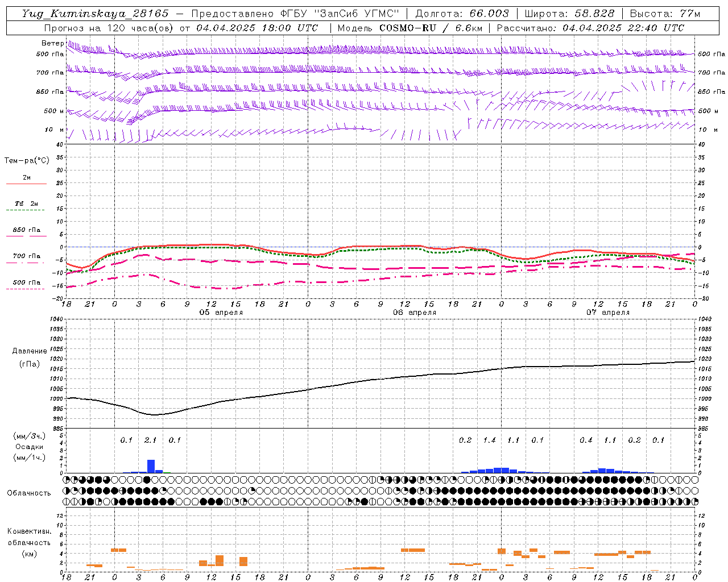Viewport: 728px width, 582px height.
Task: Select the 'Долгота: 66.003' header value
Action: coord(462,14)
